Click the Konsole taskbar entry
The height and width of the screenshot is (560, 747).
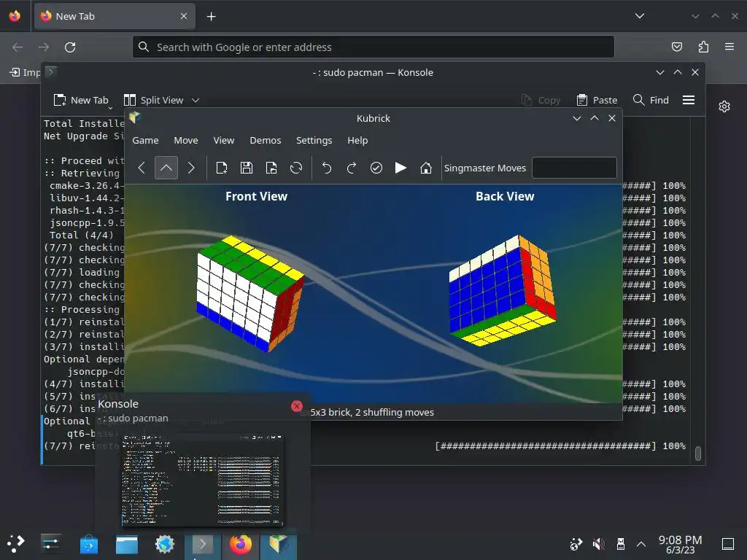[203, 544]
